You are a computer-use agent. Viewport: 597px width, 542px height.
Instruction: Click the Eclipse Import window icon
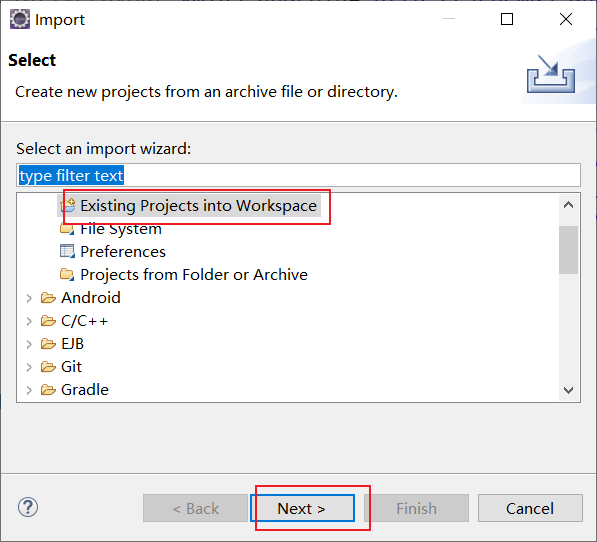pyautogui.click(x=20, y=19)
